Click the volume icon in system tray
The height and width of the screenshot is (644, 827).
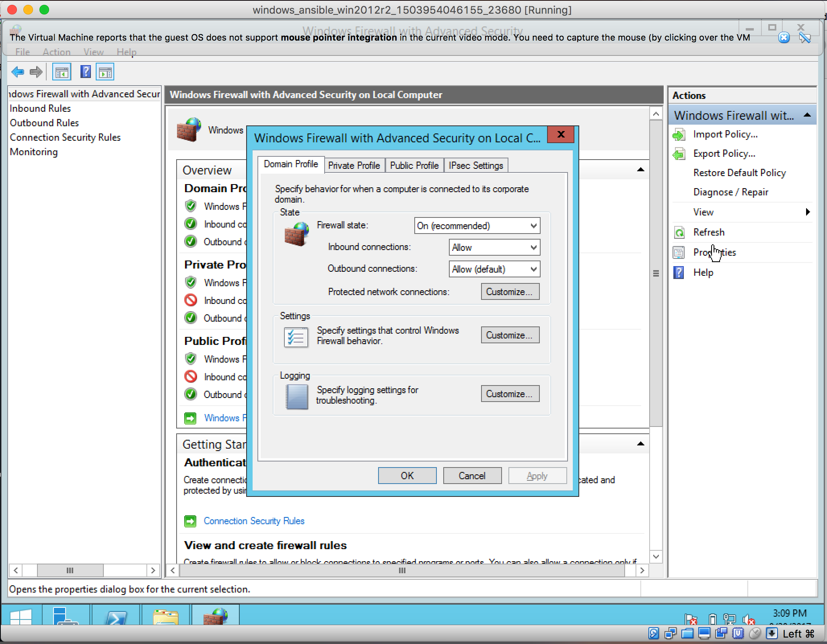tap(748, 619)
